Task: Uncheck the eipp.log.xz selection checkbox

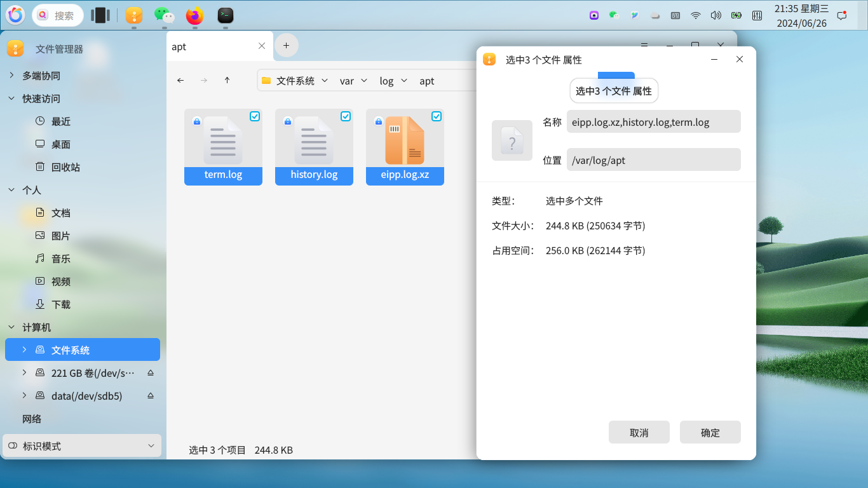Action: coord(437,116)
